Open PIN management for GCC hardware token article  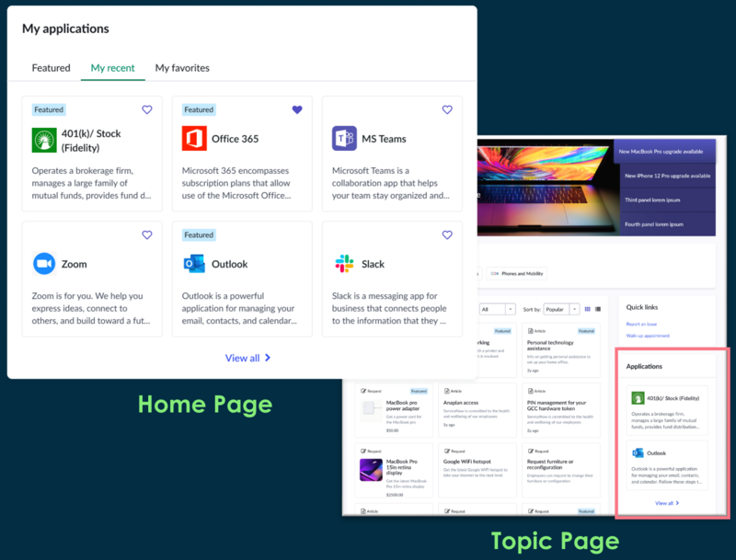pyautogui.click(x=561, y=410)
